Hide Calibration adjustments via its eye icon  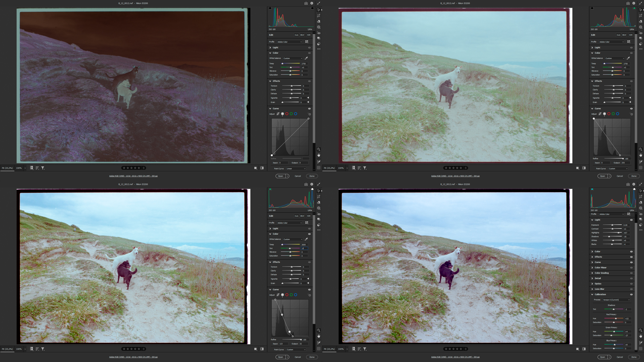coord(631,294)
